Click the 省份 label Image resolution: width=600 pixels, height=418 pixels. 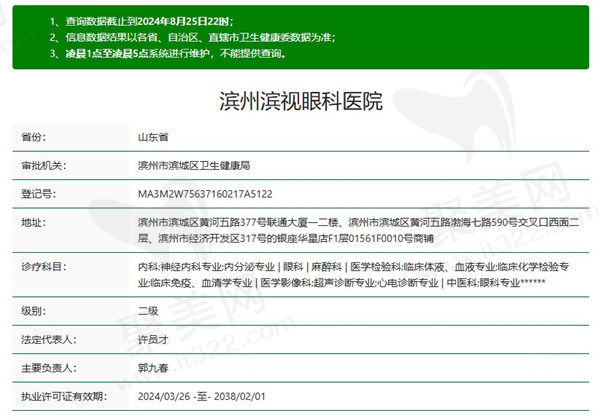click(34, 137)
